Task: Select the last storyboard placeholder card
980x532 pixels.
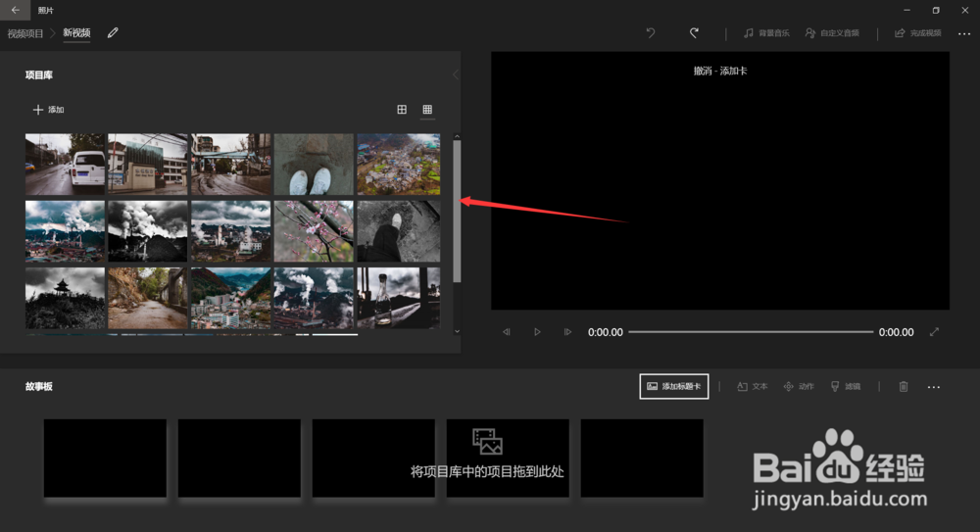Action: coord(642,459)
